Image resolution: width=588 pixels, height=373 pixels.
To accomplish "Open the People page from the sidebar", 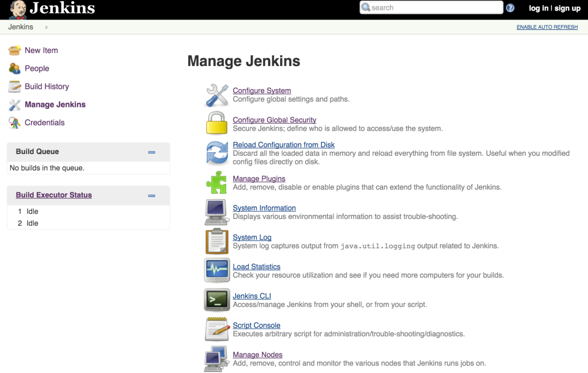I will click(37, 68).
